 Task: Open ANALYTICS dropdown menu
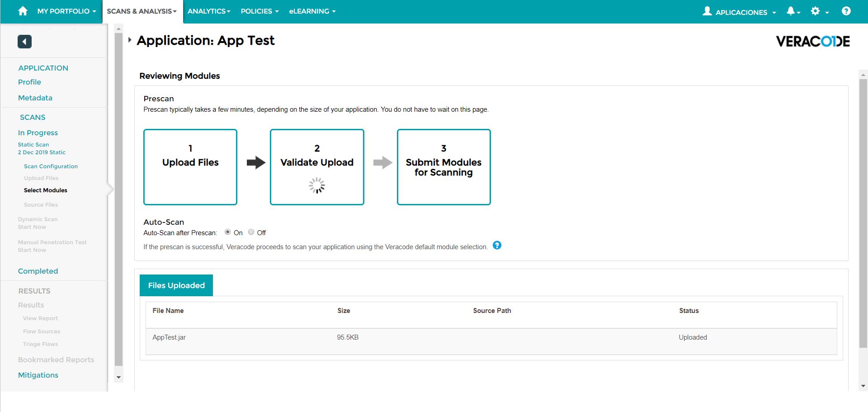pos(209,11)
